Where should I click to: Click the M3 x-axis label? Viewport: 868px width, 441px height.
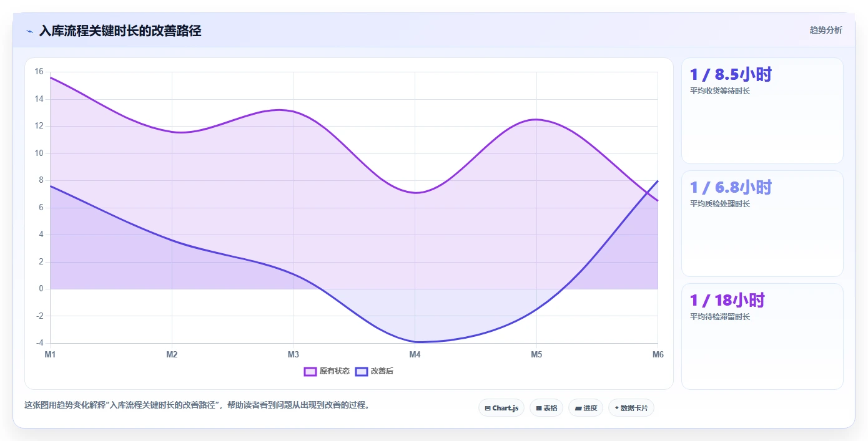293,354
